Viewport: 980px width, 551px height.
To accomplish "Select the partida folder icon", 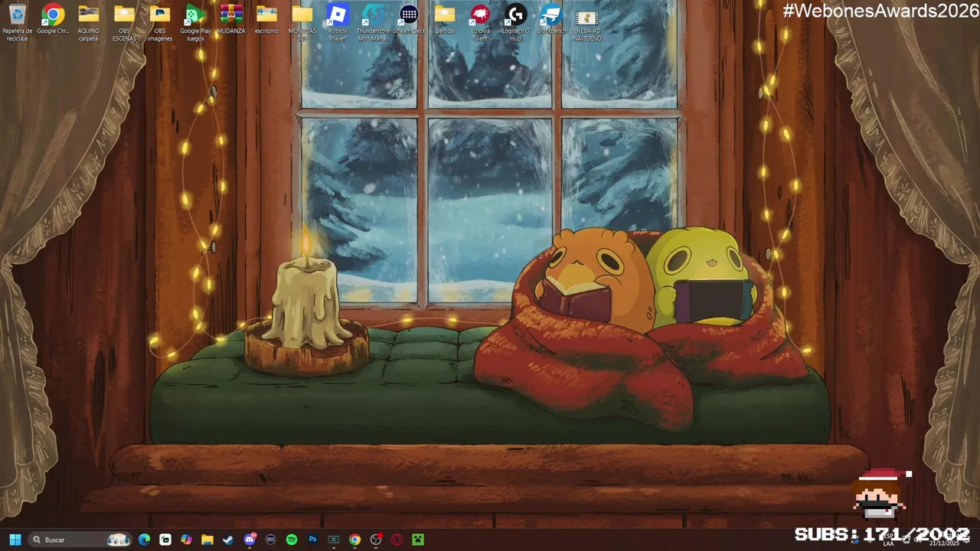I will click(x=445, y=20).
